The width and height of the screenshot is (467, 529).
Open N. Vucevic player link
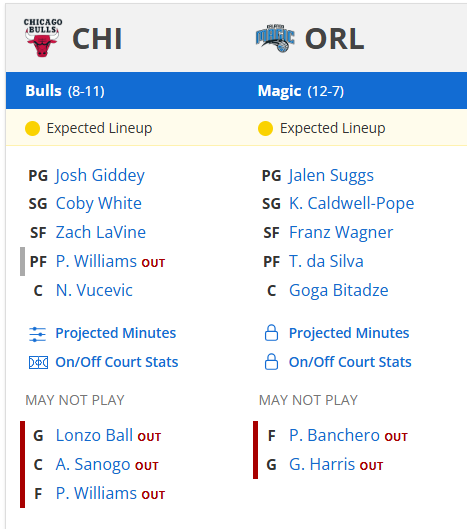pos(94,290)
